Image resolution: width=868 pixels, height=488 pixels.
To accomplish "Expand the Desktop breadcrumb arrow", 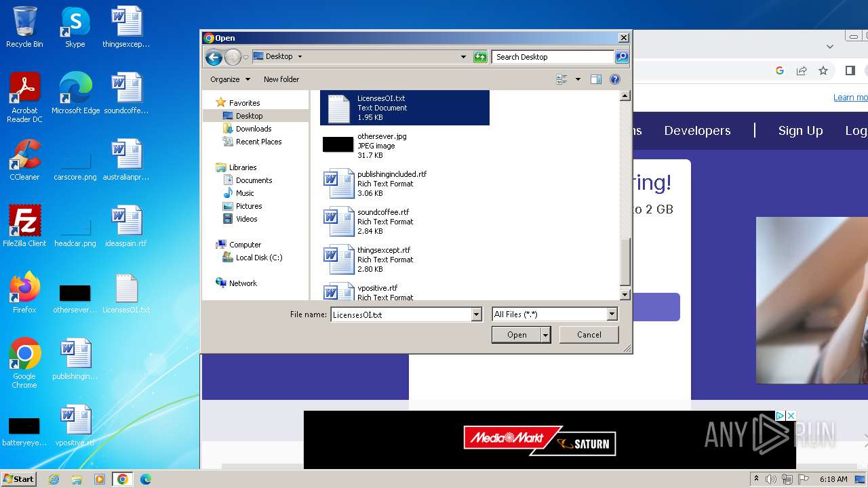I will pyautogui.click(x=300, y=57).
